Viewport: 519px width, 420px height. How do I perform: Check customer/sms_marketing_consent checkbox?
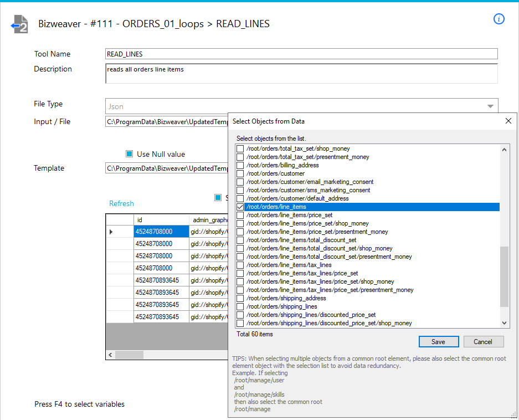(240, 190)
